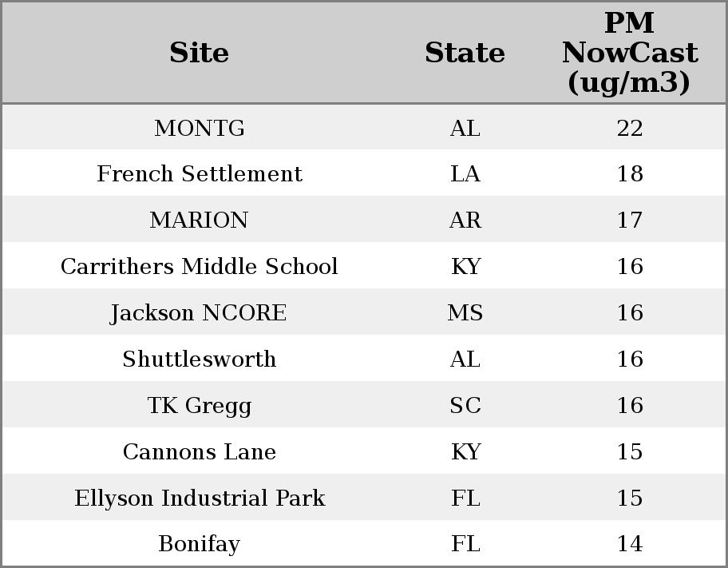Click the Ellyson Industrial Park cell

click(200, 498)
